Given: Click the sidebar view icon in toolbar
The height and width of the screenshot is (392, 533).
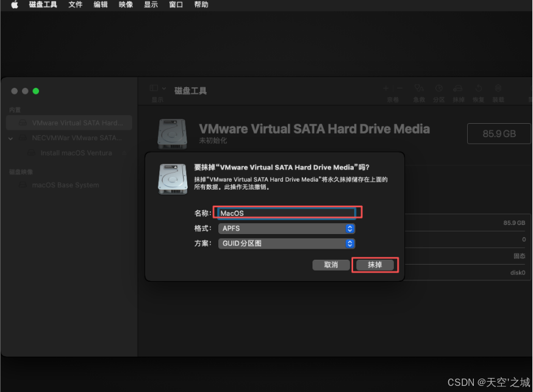Looking at the screenshot, I should (x=154, y=88).
